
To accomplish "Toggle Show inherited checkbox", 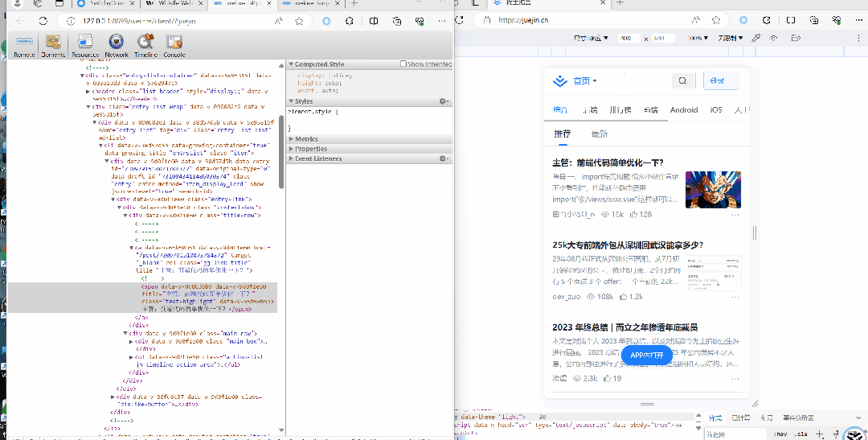I will (403, 64).
